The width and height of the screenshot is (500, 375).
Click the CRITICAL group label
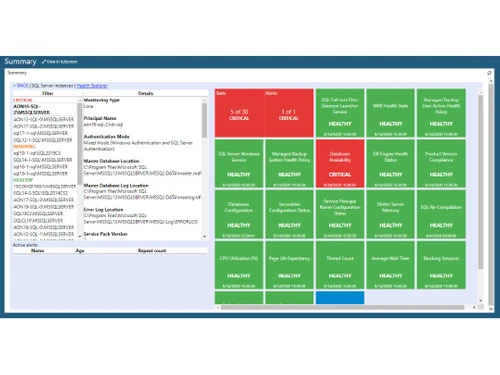coord(23,100)
